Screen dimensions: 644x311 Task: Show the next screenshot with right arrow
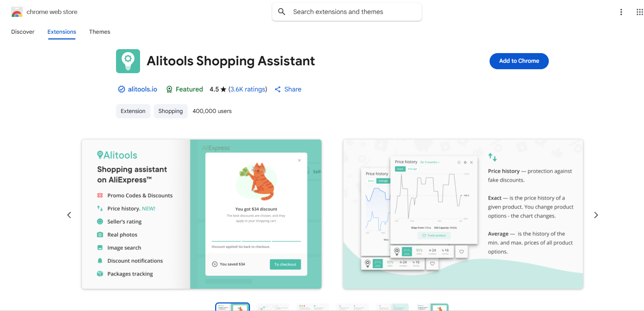click(596, 215)
